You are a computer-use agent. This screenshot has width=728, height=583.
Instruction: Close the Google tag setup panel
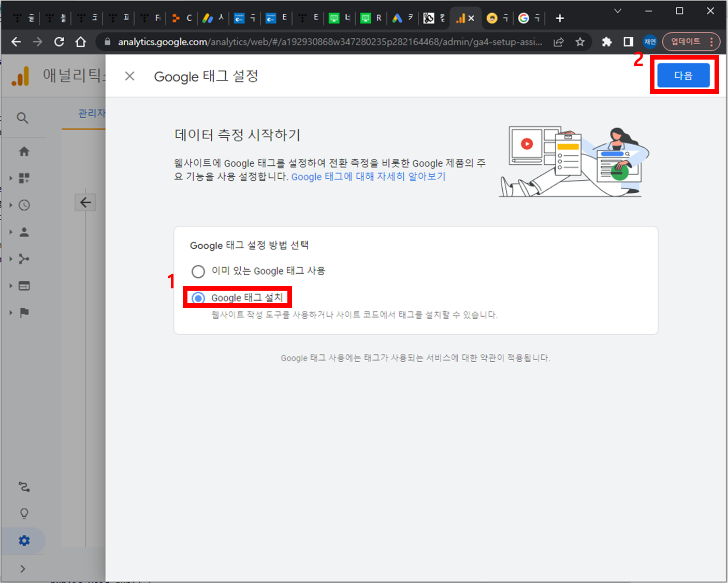pos(130,76)
